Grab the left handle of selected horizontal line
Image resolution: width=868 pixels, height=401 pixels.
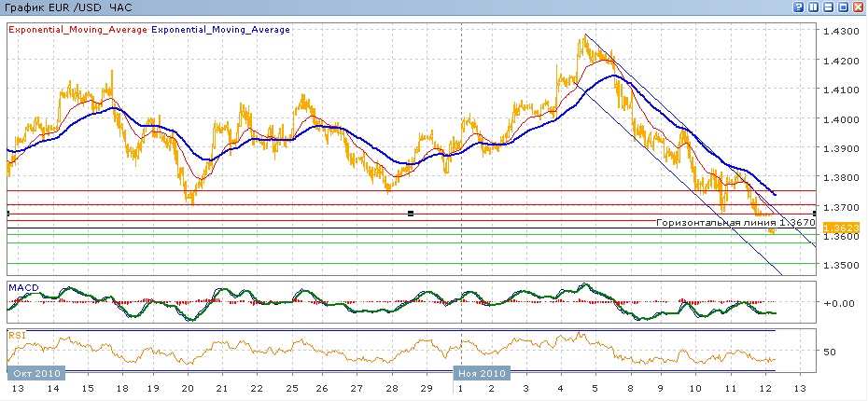coord(7,214)
